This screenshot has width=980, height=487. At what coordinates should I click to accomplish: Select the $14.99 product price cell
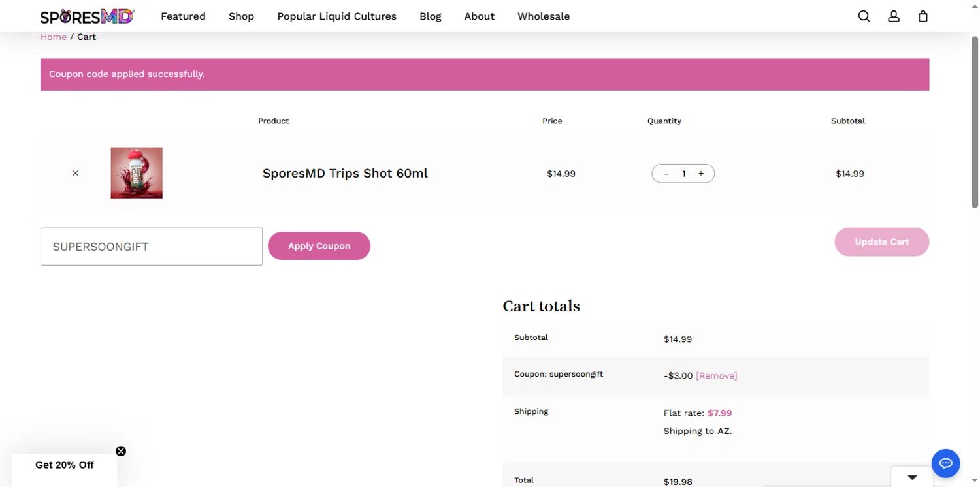pos(561,174)
